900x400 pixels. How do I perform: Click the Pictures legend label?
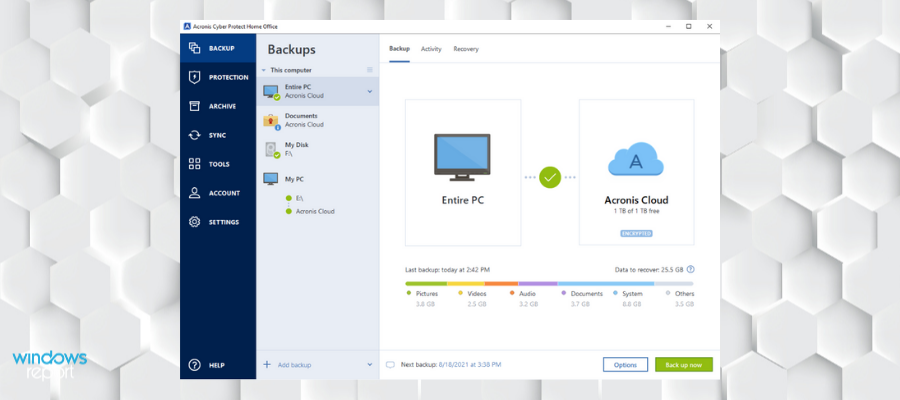tap(426, 294)
